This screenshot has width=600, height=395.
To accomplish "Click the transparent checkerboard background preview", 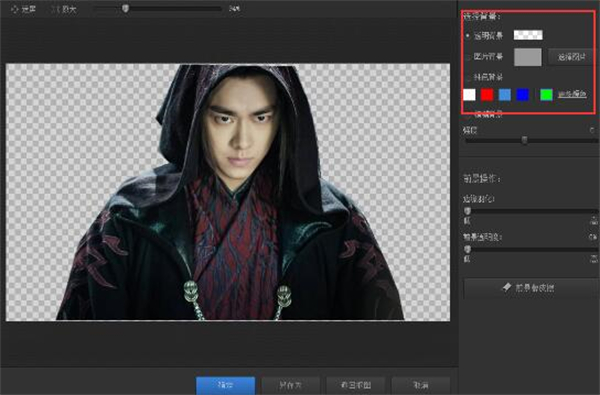I will pyautogui.click(x=528, y=35).
